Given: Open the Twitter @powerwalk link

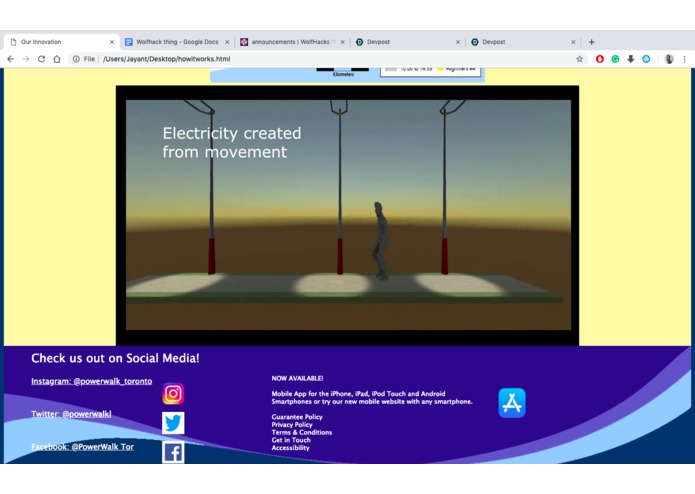Looking at the screenshot, I should [x=71, y=414].
